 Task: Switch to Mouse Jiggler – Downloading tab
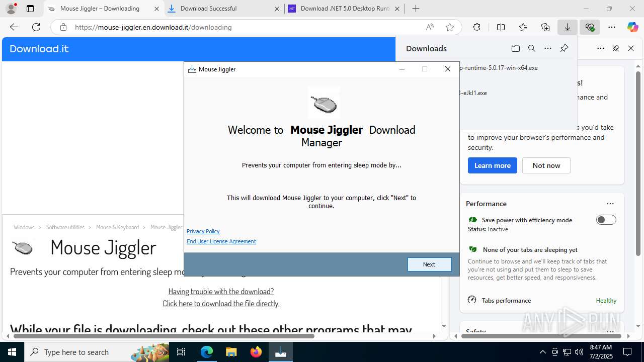point(104,9)
